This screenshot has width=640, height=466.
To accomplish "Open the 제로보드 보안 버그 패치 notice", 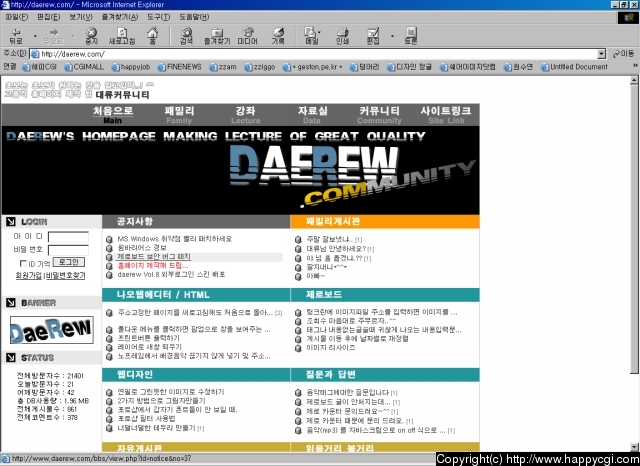I will pyautogui.click(x=154, y=257).
